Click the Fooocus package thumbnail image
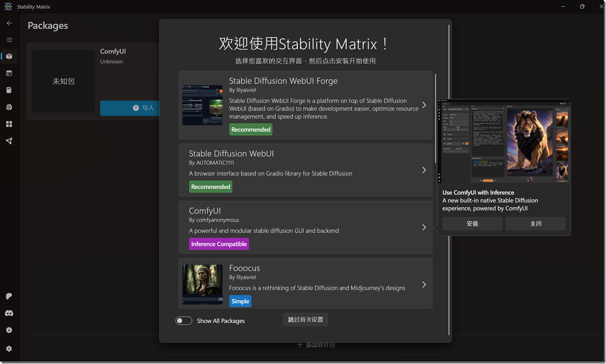 coord(203,284)
